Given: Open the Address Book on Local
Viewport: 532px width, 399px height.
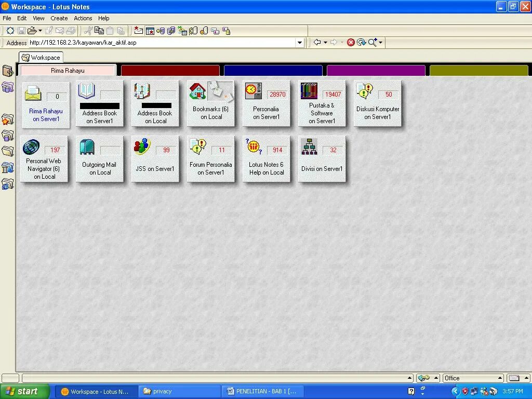Looking at the screenshot, I should pos(155,103).
